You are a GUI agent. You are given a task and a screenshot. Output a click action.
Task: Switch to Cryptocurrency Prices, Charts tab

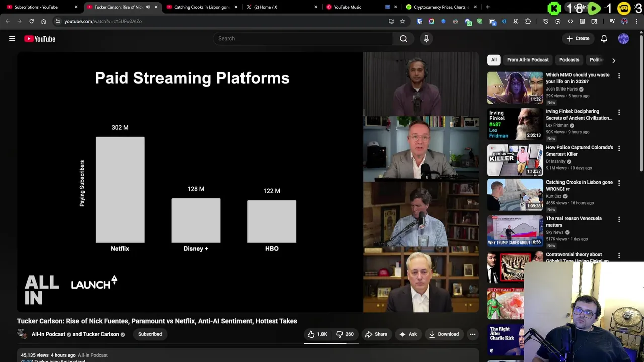pyautogui.click(x=441, y=7)
